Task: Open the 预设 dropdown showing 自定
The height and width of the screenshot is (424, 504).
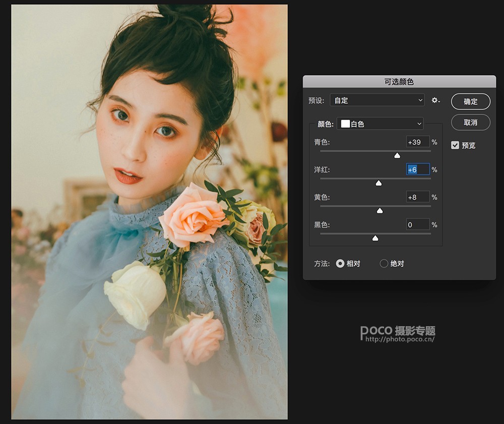Action: 377,100
